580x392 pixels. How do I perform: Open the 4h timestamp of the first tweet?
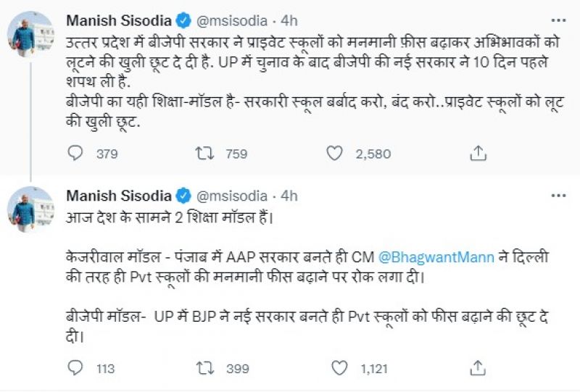click(x=289, y=20)
